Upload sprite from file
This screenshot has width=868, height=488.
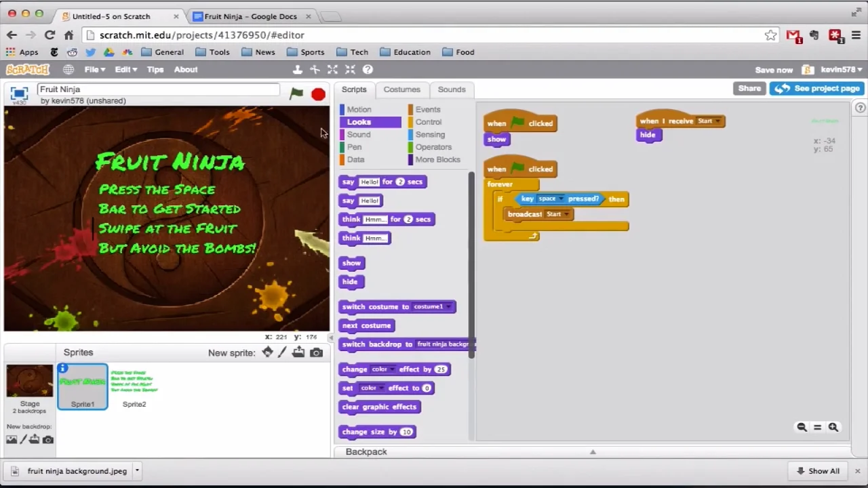(x=298, y=352)
